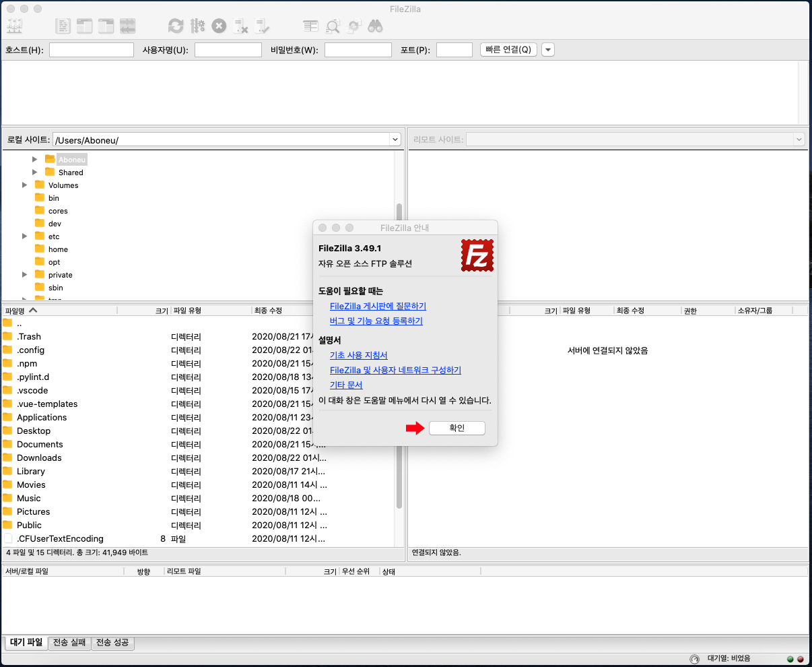The image size is (812, 667).
Task: Toggle the synchronized browsing icon
Action: (x=353, y=26)
